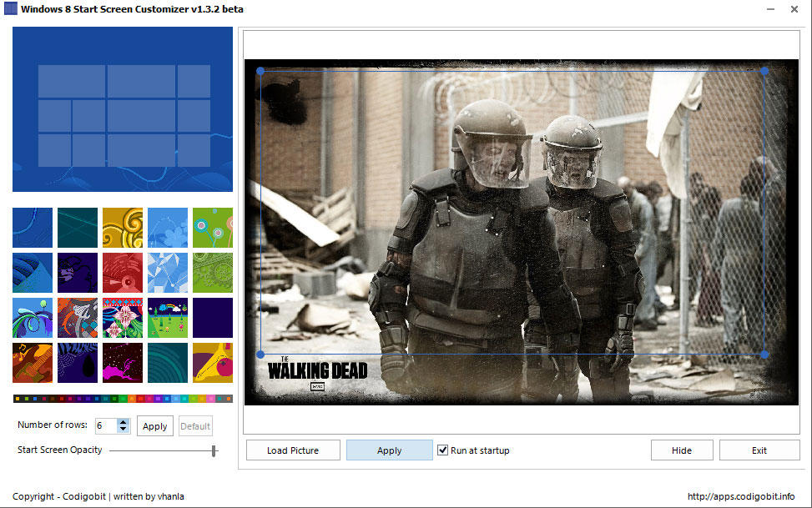Image resolution: width=812 pixels, height=508 pixels.
Task: Click the Customizer title bar app icon
Action: [10, 9]
